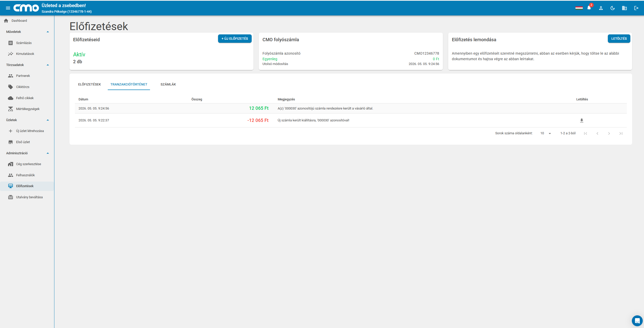Go to last page of table
Image resolution: width=644 pixels, height=328 pixels.
click(621, 134)
